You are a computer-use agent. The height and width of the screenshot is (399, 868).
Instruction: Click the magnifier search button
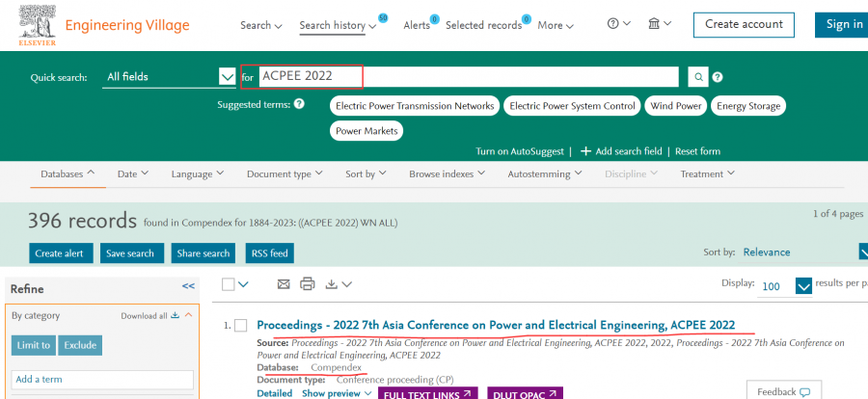pos(697,77)
